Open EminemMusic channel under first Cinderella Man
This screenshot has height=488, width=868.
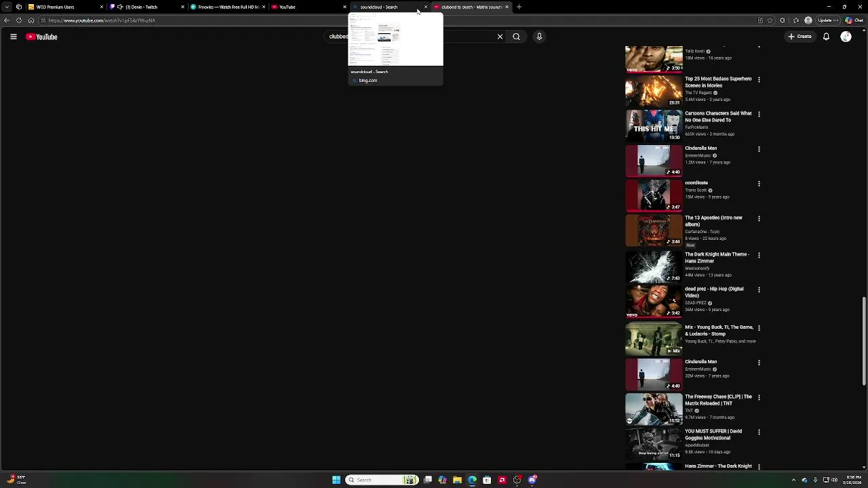pyautogui.click(x=698, y=156)
